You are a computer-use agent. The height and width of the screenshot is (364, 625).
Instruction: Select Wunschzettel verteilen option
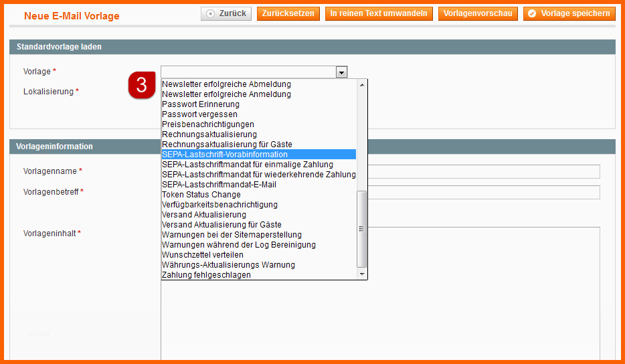pos(203,255)
